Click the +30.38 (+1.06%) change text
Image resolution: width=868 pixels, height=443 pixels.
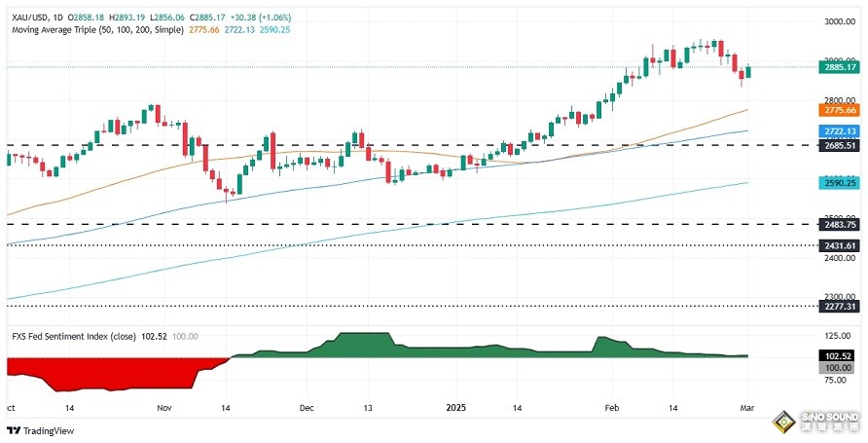(259, 18)
